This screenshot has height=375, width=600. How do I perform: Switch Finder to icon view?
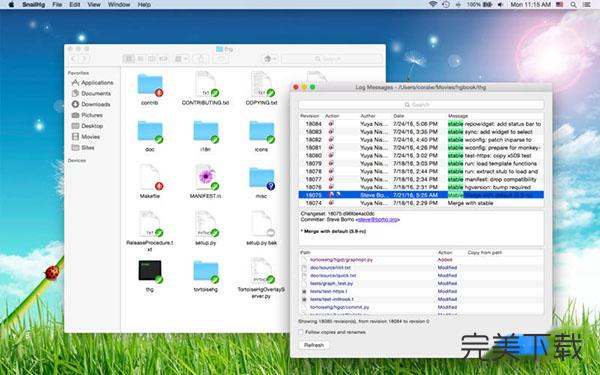[x=129, y=59]
